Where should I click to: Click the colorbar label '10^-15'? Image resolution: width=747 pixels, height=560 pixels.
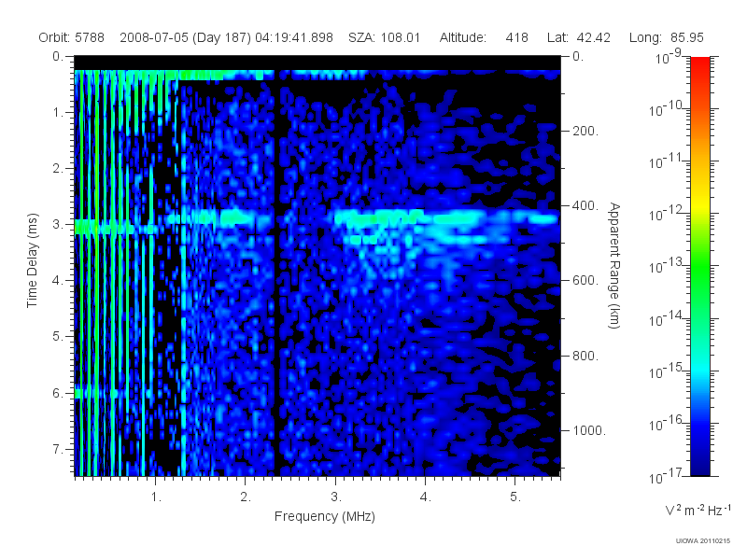point(666,371)
